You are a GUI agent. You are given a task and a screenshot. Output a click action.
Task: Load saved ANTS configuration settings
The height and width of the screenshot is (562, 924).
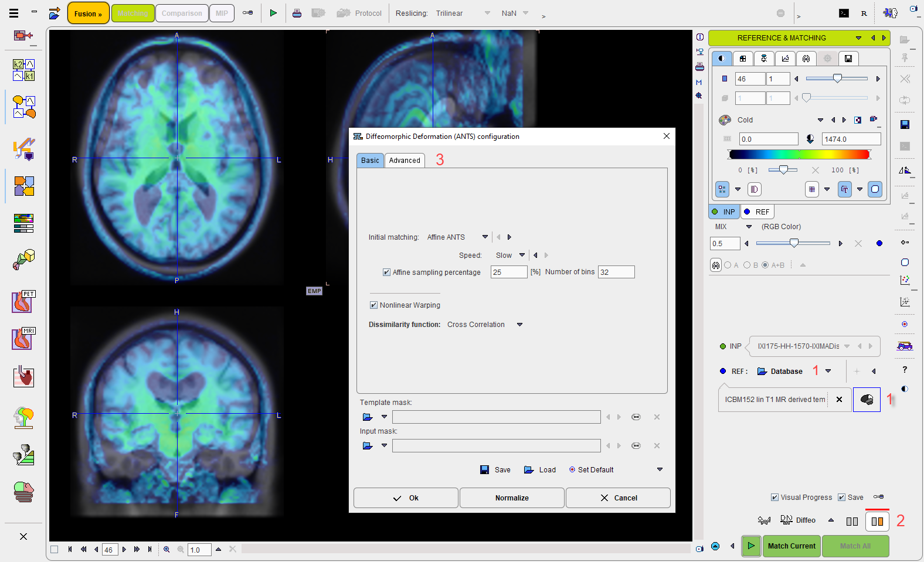click(x=540, y=469)
